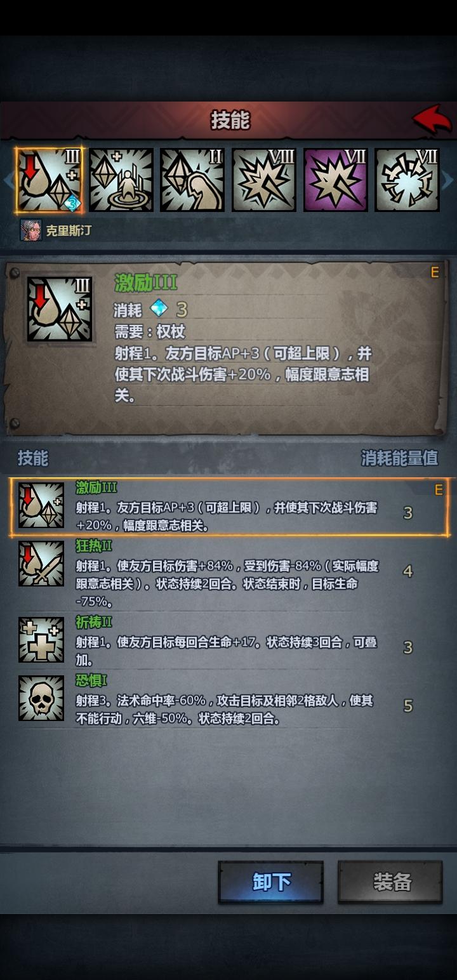The width and height of the screenshot is (457, 980).
Task: Select the last shatter skill slot marked VII
Action: 407,180
